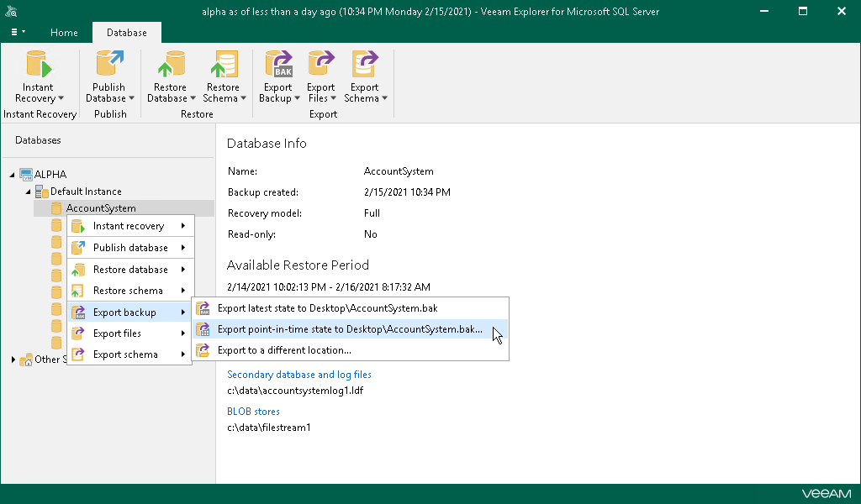Choose Publish database in context menu
The height and width of the screenshot is (504, 861).
click(129, 248)
